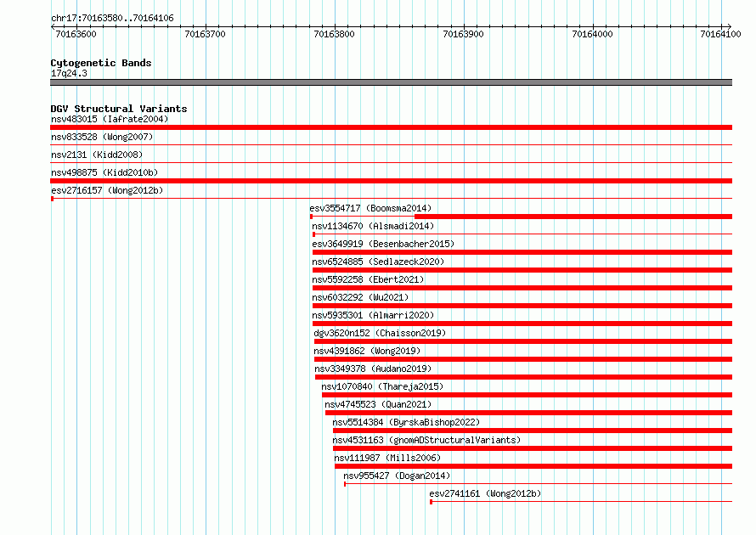Click the thin red line under nsv2131
This screenshot has width=756, height=535.
point(391,162)
